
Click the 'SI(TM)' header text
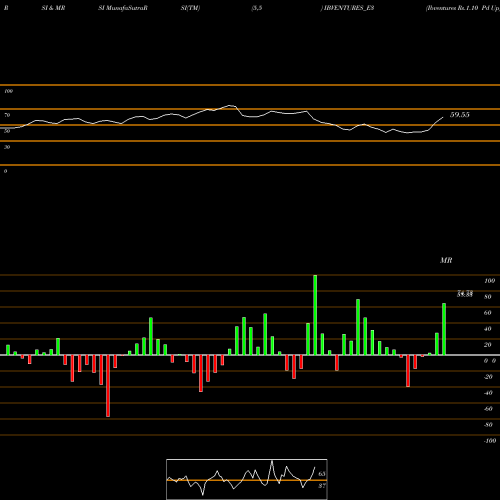tap(190, 8)
